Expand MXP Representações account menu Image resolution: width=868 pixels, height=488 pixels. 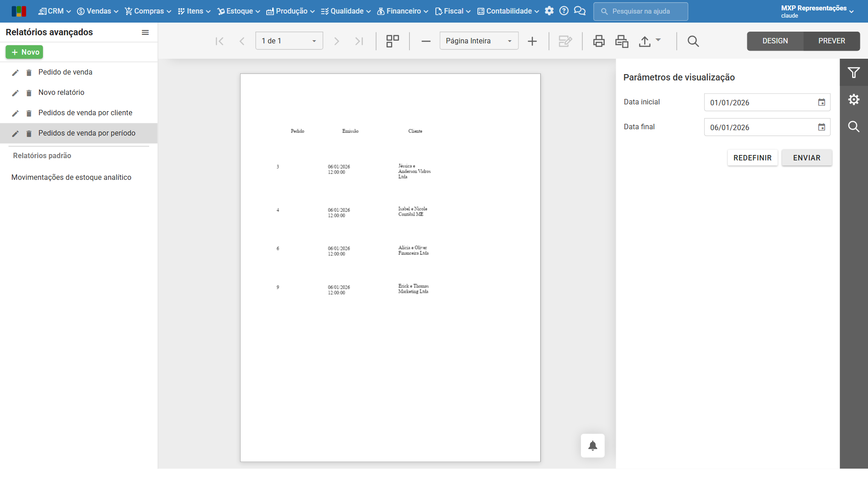click(x=817, y=11)
